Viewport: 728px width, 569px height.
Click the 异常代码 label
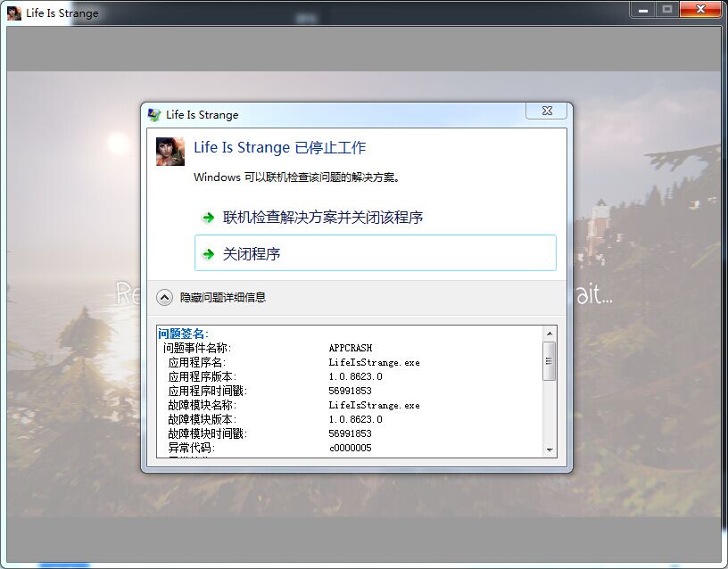coord(191,448)
